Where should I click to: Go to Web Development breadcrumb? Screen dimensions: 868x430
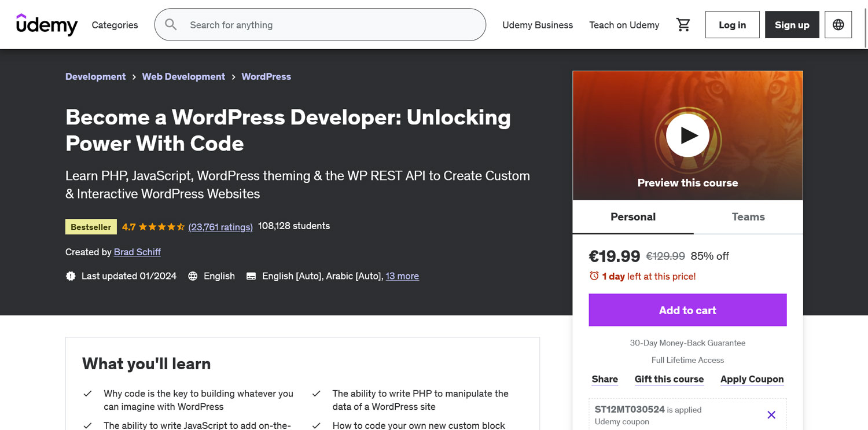pyautogui.click(x=183, y=76)
